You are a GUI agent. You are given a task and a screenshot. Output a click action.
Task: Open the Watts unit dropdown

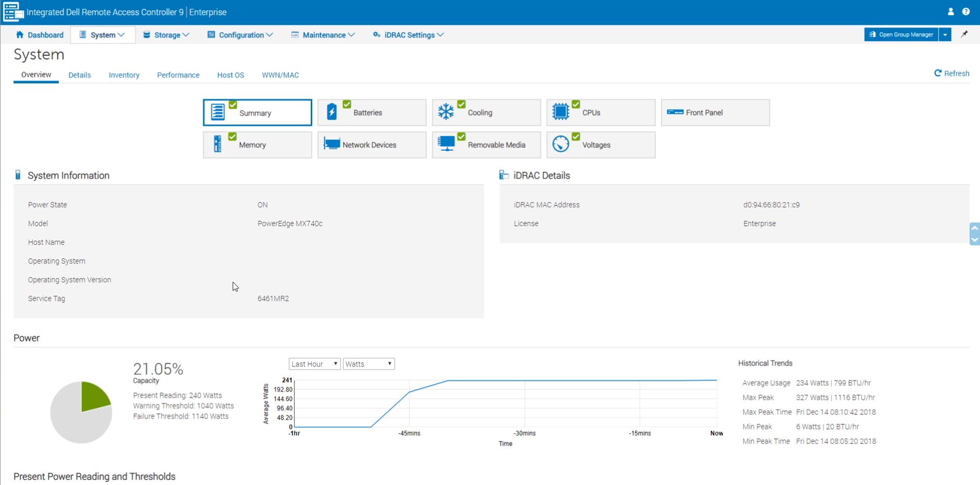[368, 364]
